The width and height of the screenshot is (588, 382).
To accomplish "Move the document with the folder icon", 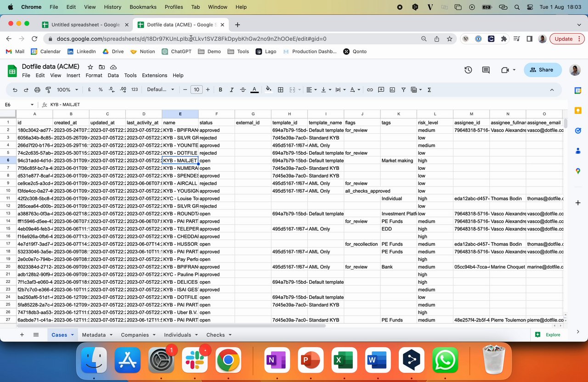I will (102, 67).
